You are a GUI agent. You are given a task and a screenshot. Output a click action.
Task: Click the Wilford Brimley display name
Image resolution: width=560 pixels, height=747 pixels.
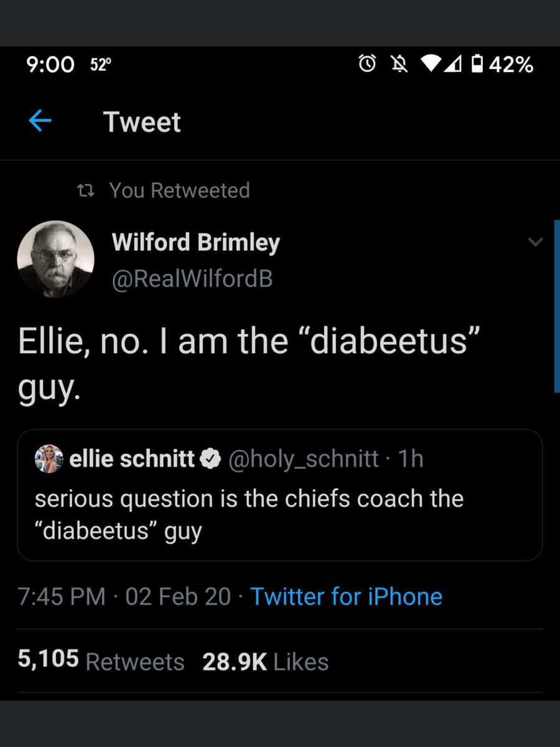click(x=196, y=243)
